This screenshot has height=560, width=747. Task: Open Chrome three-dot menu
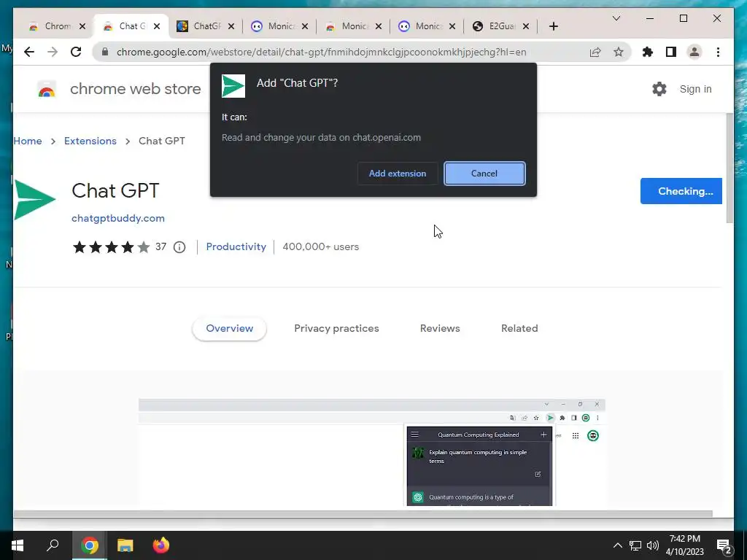[x=718, y=52]
